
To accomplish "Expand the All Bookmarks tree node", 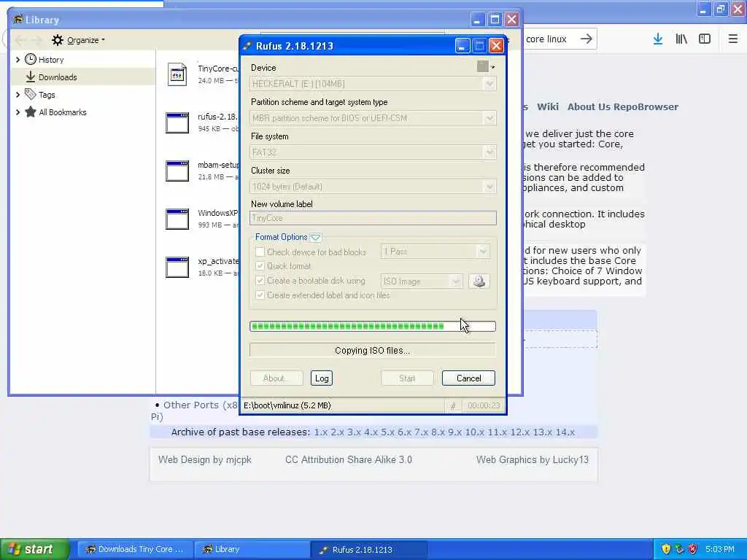I will (x=18, y=112).
